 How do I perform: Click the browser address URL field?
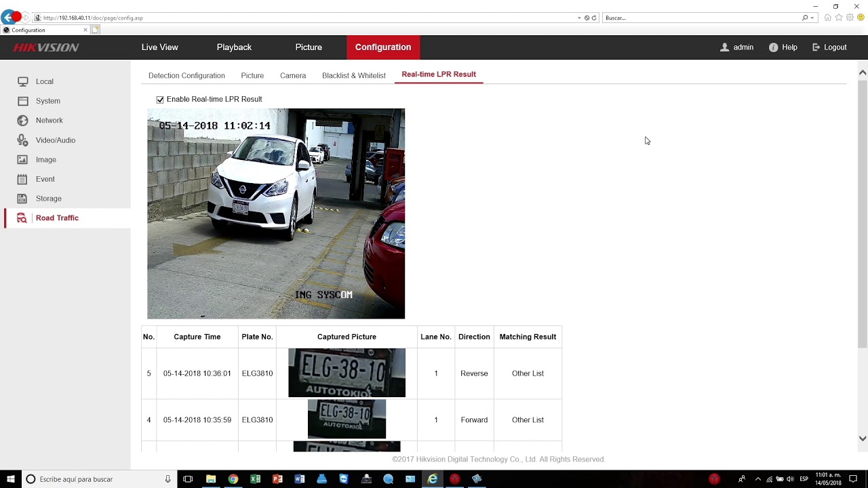pos(305,18)
